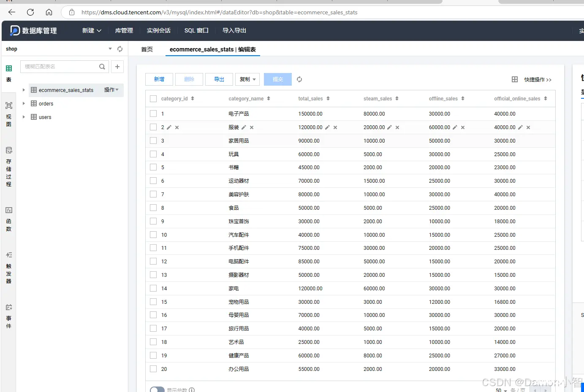This screenshot has height=392, width=584.
Task: Check the row checkbox for 服装
Action: point(153,127)
